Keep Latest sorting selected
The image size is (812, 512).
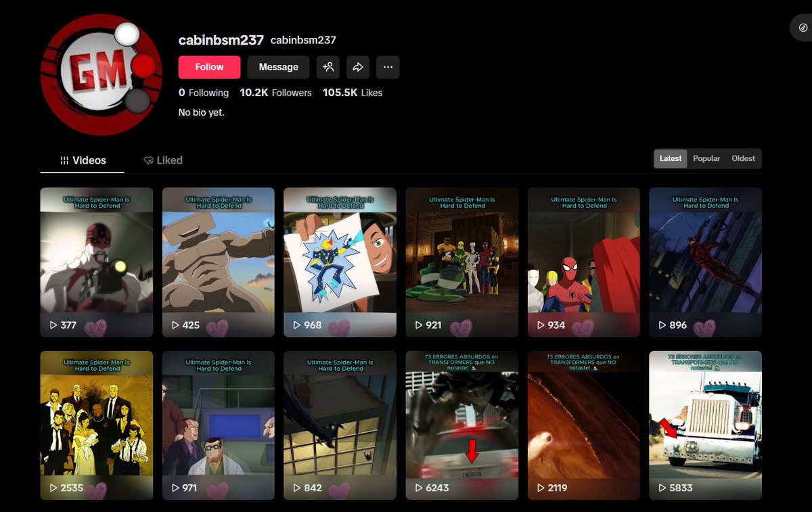[670, 158]
